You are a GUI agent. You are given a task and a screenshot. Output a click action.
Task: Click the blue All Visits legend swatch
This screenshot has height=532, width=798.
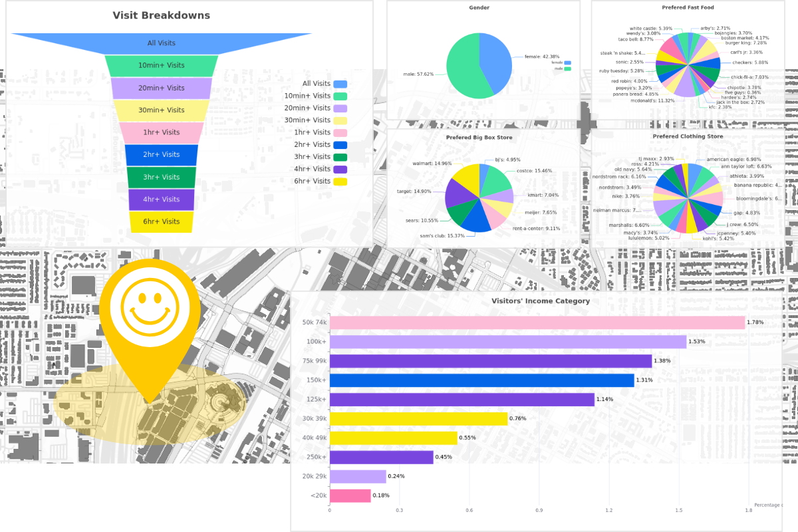click(340, 84)
